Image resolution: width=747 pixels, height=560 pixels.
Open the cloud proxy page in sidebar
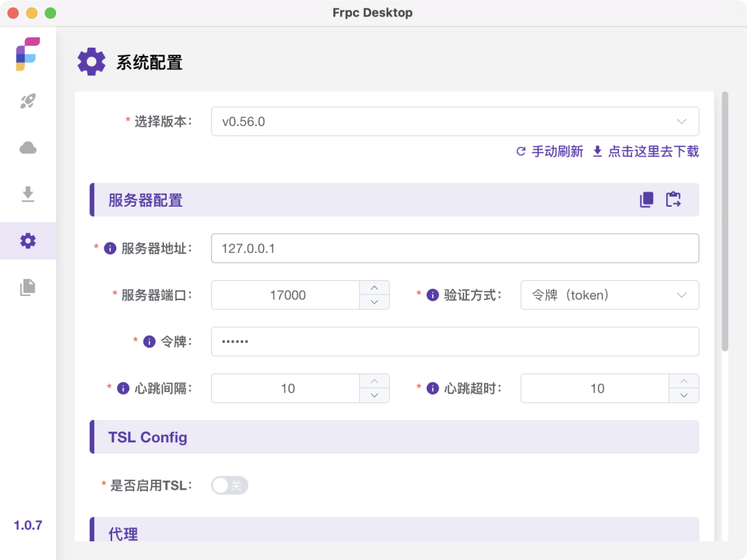28,148
